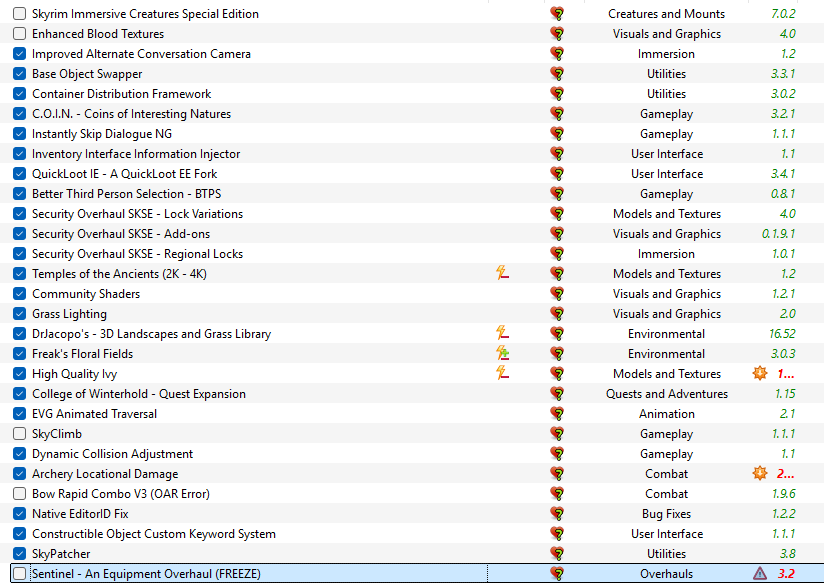
Task: Click the heart flag icon for Better Third Person Selection
Action: tap(557, 193)
